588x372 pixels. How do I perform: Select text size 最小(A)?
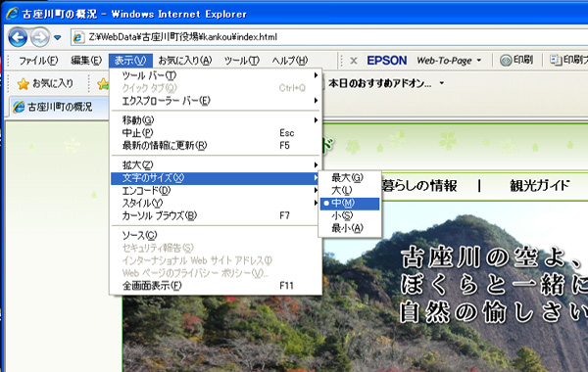[350, 228]
